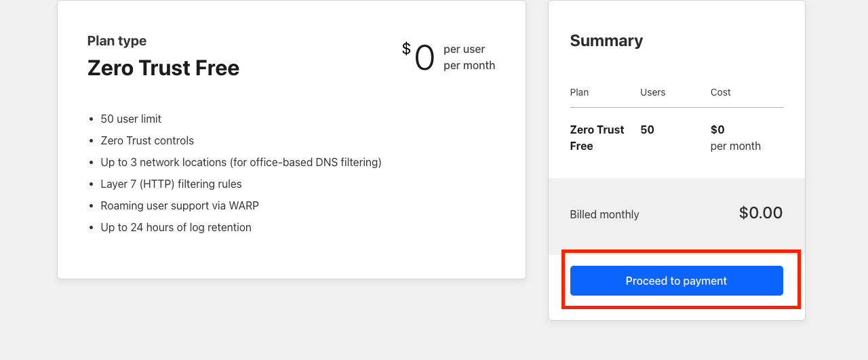868x360 pixels.
Task: Click 'Up to 3 network locations' bullet
Action: (x=241, y=162)
